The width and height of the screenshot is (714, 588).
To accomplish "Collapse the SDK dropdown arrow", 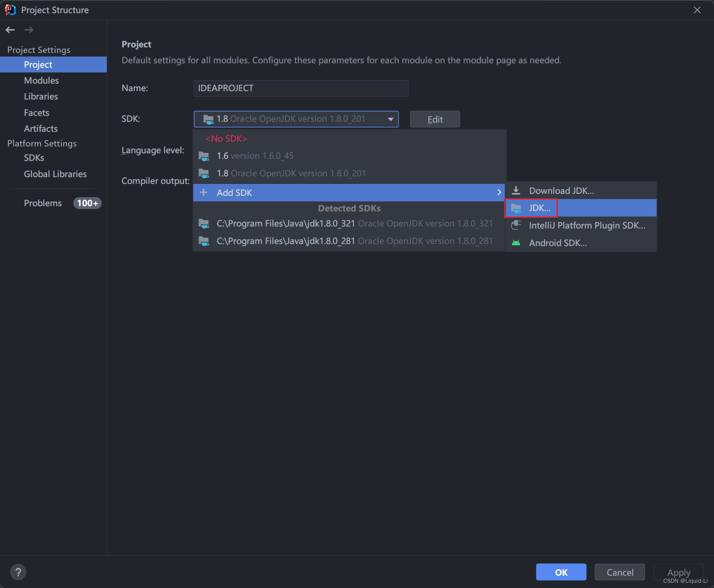I will point(391,119).
